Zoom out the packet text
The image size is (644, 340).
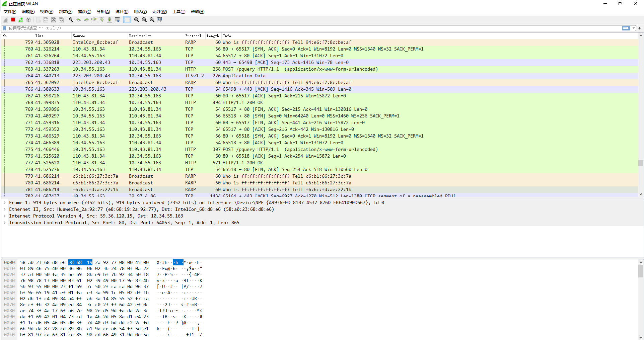pos(144,20)
